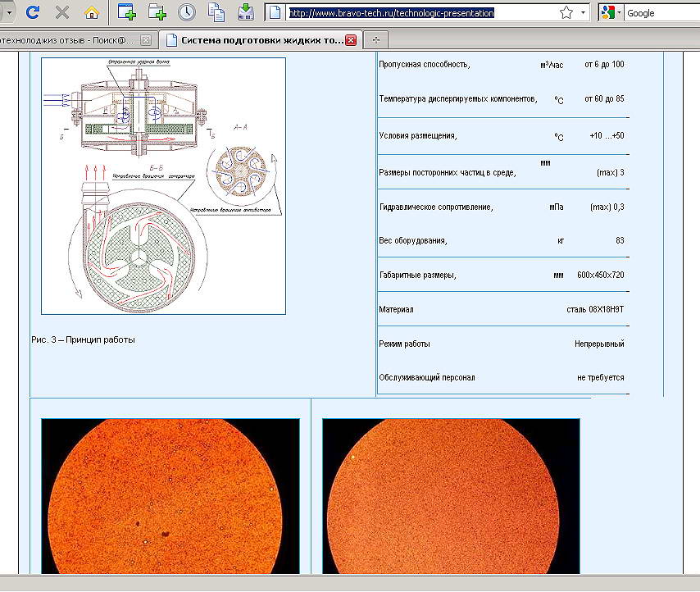The image size is (700, 592).
Task: Click Размеры посторонних частиц в среде
Action: [x=448, y=173]
